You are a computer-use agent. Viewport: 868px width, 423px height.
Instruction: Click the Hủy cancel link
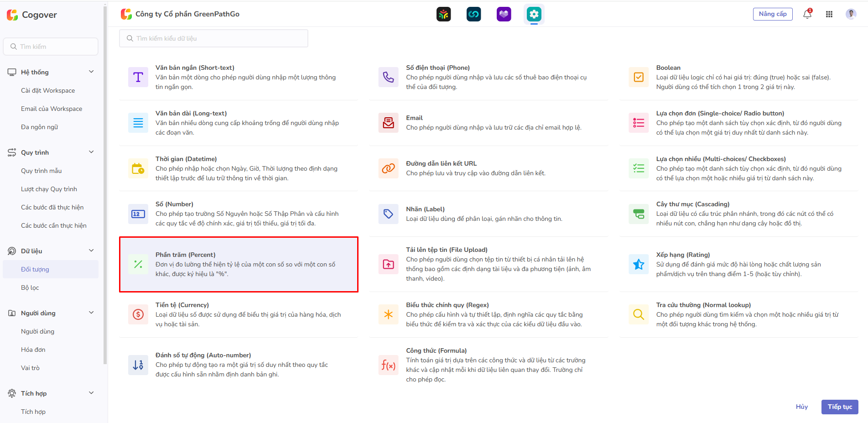pyautogui.click(x=801, y=407)
